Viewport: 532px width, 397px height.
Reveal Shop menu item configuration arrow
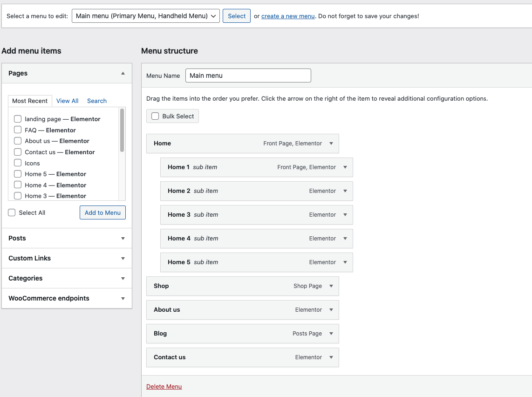(x=331, y=286)
